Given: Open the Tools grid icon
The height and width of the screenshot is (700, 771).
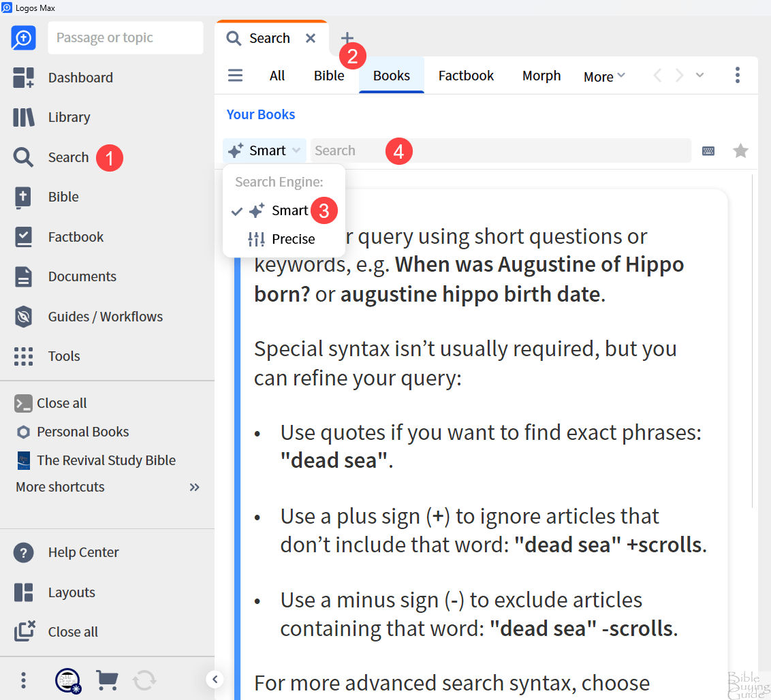Looking at the screenshot, I should [x=24, y=356].
